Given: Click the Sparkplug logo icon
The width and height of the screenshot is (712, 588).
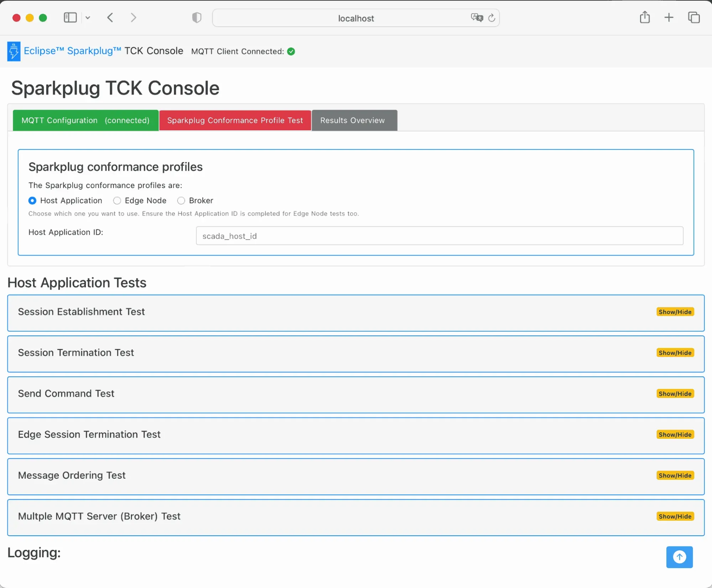Looking at the screenshot, I should tap(14, 51).
